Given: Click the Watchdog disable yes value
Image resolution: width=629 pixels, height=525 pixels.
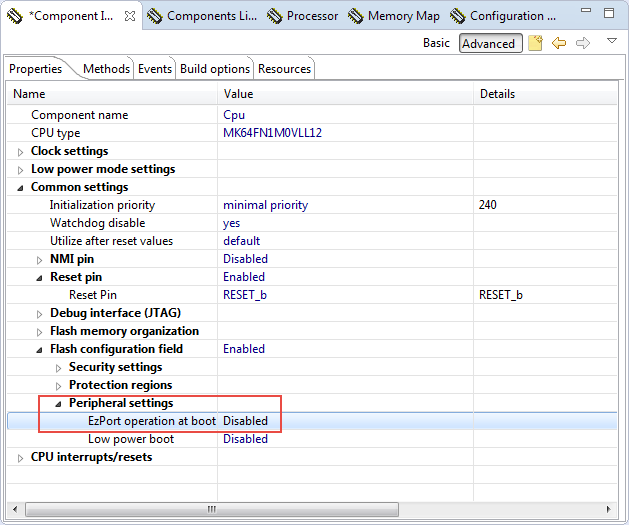Looking at the screenshot, I should click(231, 223).
